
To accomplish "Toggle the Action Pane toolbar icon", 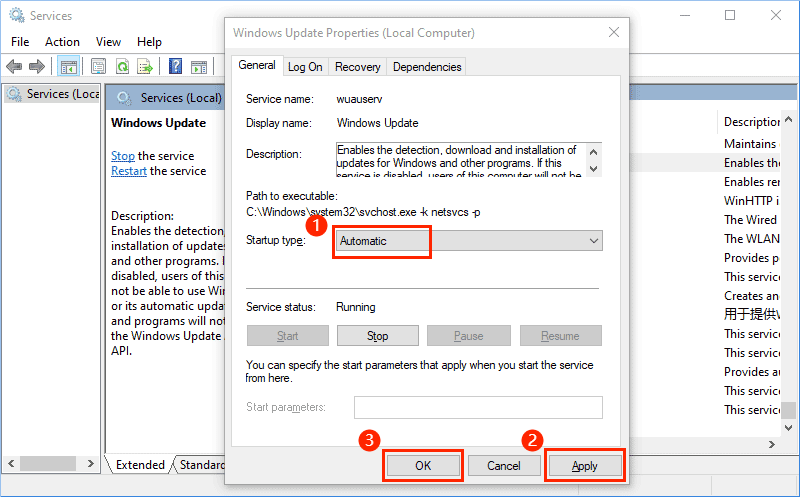I will pyautogui.click(x=199, y=66).
